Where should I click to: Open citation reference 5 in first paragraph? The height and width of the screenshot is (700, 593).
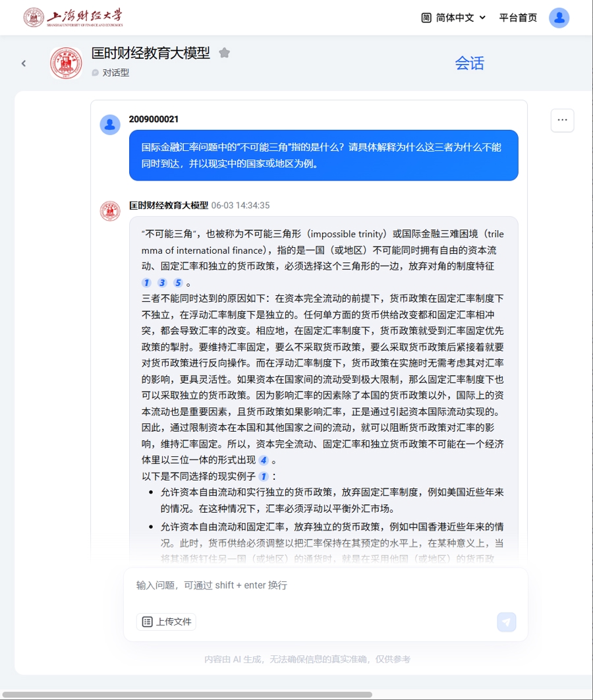tap(178, 283)
